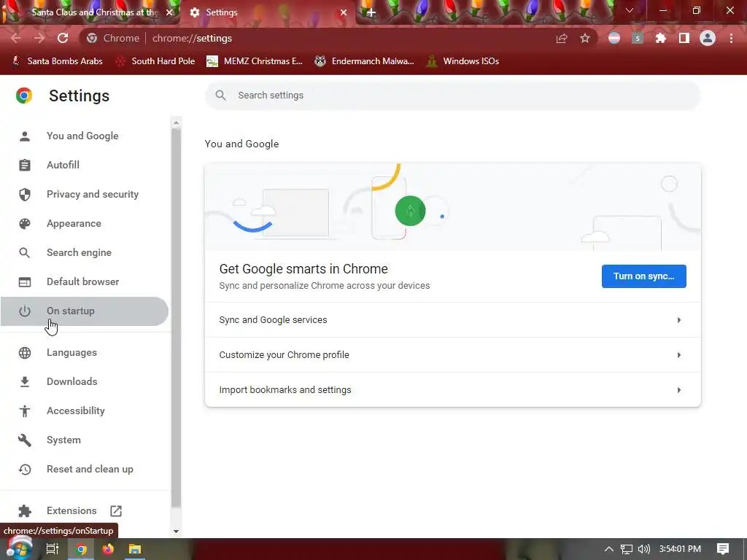Click the network tray icon
The height and width of the screenshot is (560, 747).
pos(627,549)
